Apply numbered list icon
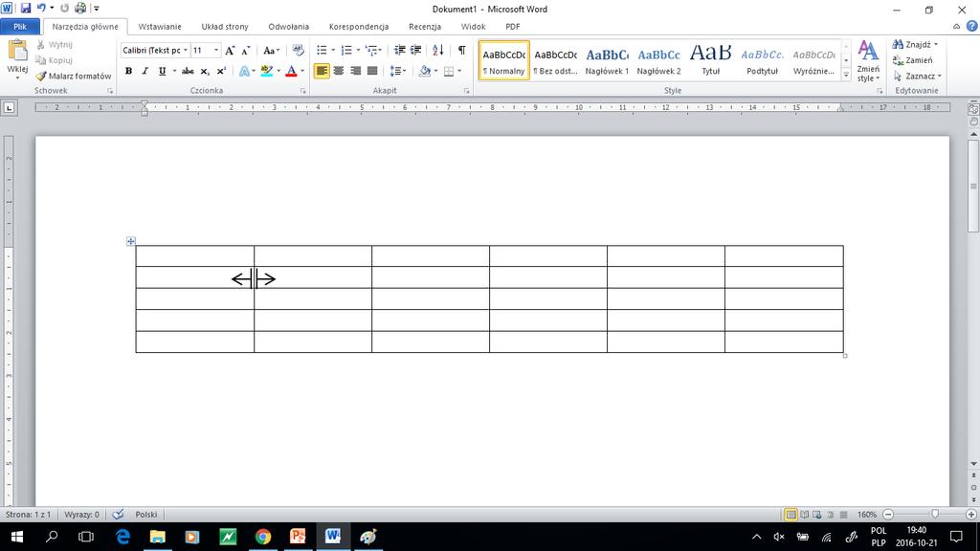 point(346,50)
